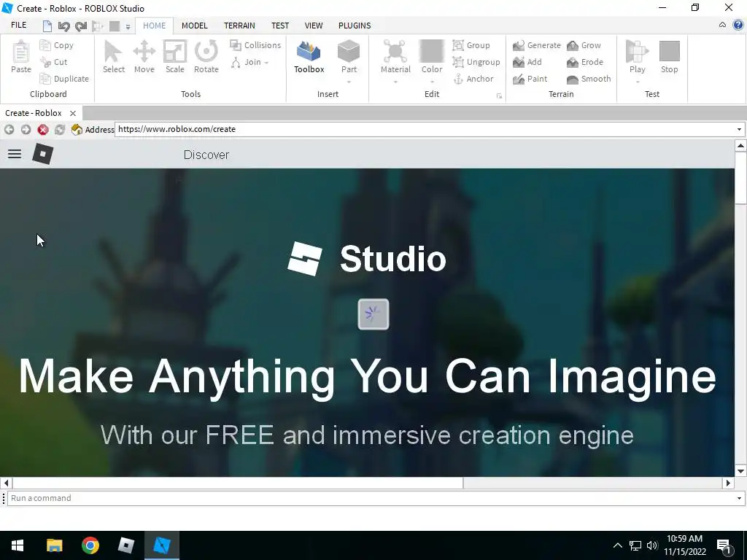Open the hamburger menu on the webpage
Image resolution: width=747 pixels, height=560 pixels.
tap(15, 154)
